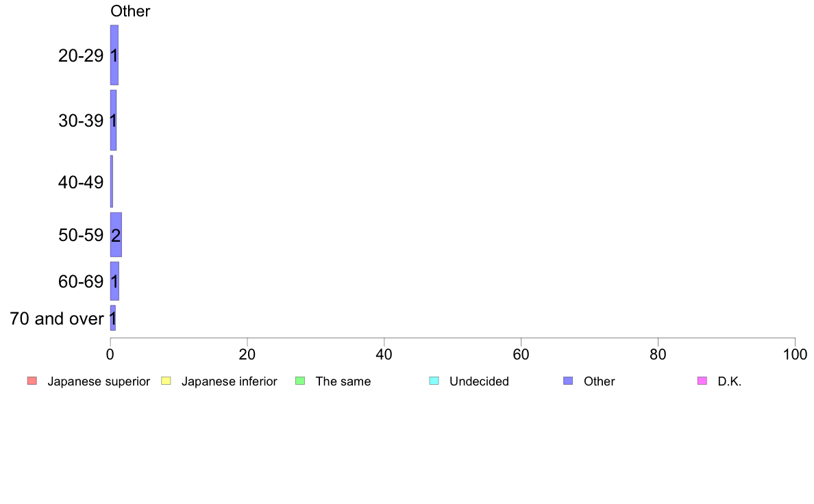The image size is (814, 504).
Task: Select the thin 40-49 bar
Action: [x=112, y=181]
